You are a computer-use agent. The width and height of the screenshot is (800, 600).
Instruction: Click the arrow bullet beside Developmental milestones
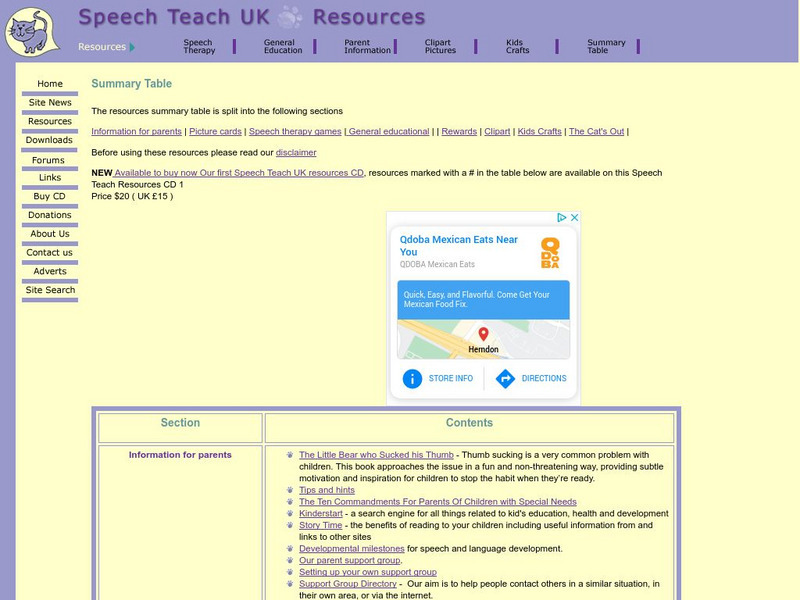[x=290, y=547]
